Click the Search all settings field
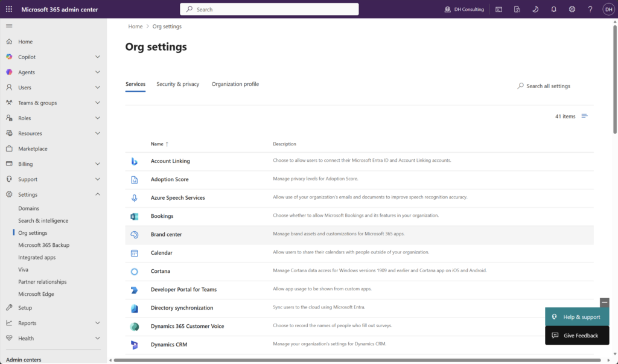The height and width of the screenshot is (364, 618). pyautogui.click(x=544, y=86)
